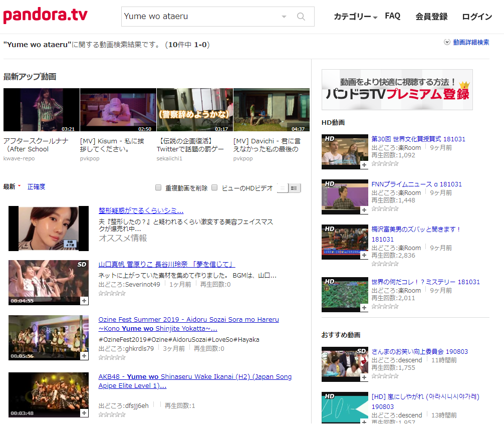The height and width of the screenshot is (432, 504).
Task: Switch to simple list view icon
Action: pos(282,188)
